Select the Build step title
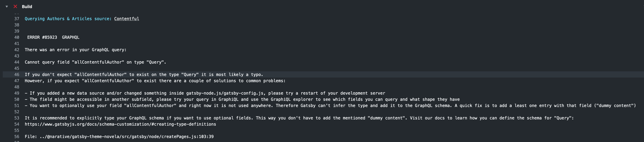 click(27, 7)
